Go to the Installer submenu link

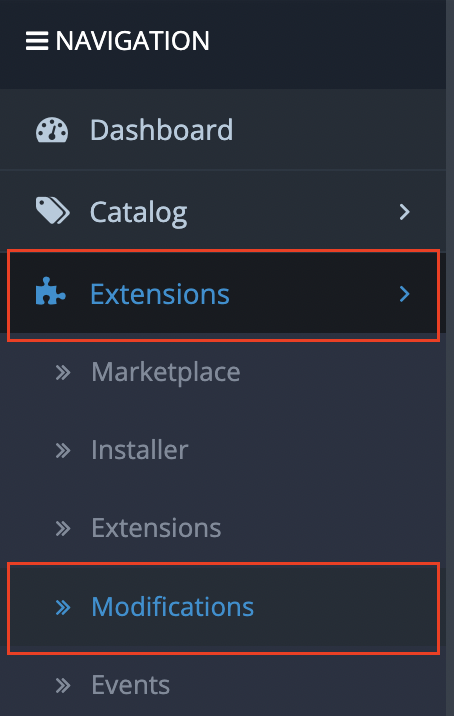(x=140, y=450)
